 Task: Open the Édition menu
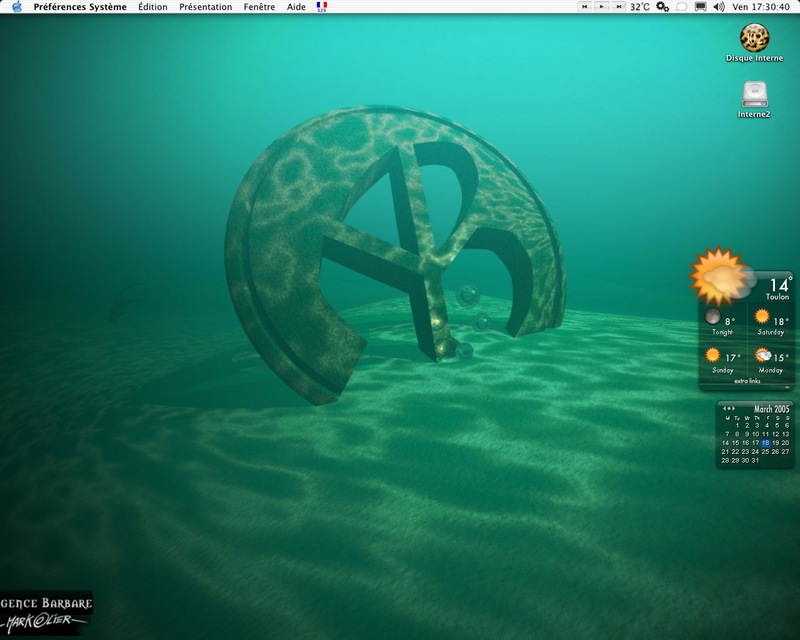(x=153, y=7)
